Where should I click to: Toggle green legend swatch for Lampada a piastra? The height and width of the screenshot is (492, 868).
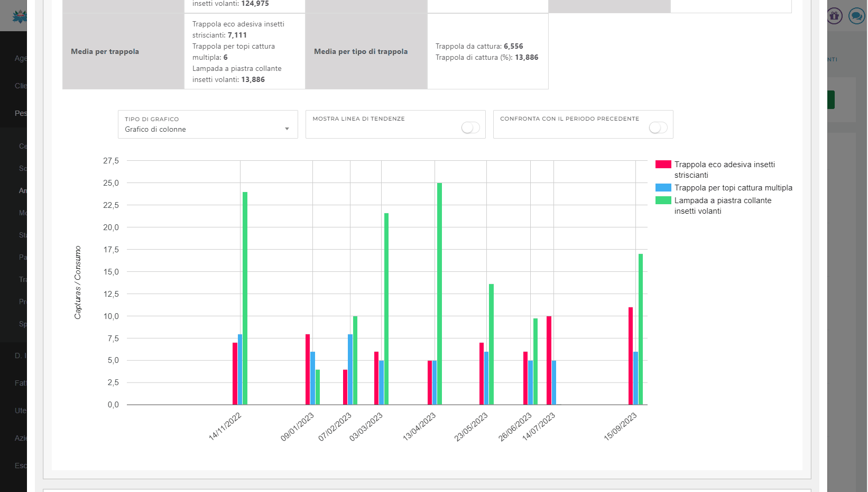[663, 201]
